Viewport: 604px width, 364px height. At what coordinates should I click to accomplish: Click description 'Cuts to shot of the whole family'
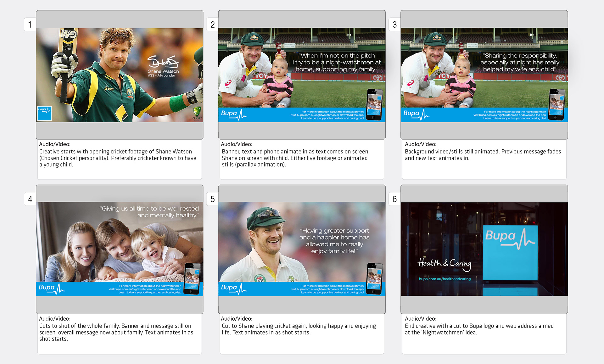(x=116, y=332)
